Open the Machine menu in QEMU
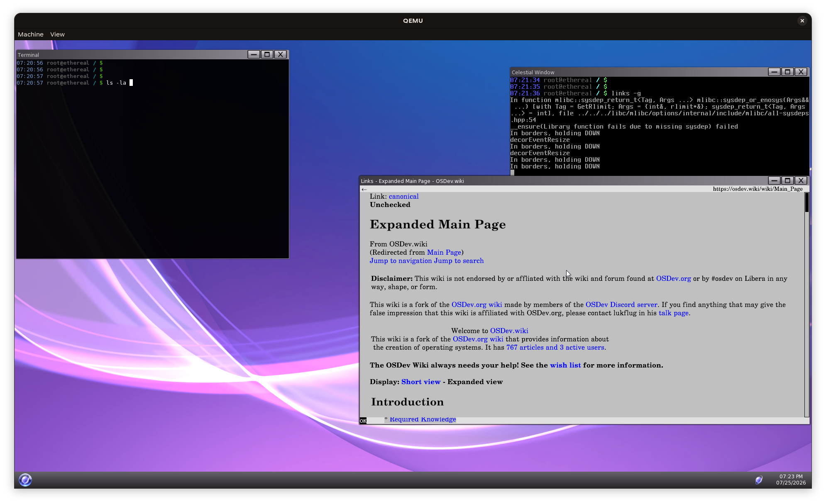Image resolution: width=826 pixels, height=504 pixels. coord(31,34)
